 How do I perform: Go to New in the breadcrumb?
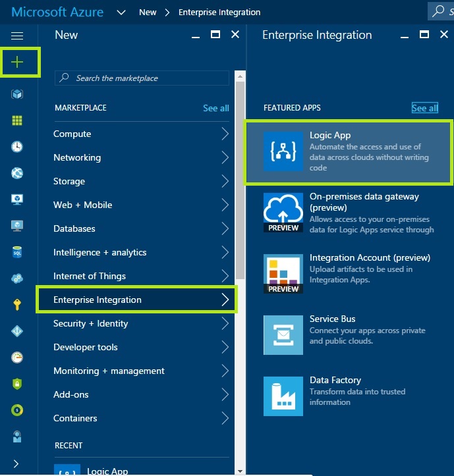click(148, 12)
